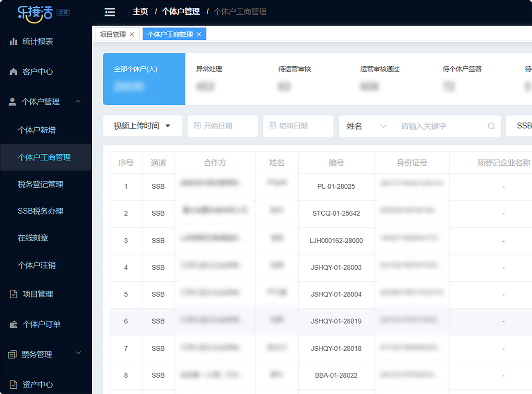Expand the 票务管理 sidebar menu
The image size is (532, 394).
pyautogui.click(x=78, y=353)
